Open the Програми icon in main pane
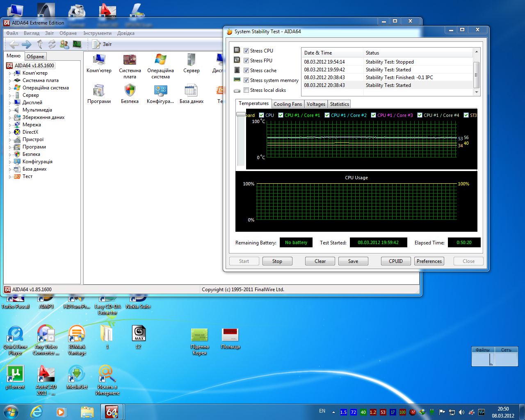This screenshot has width=525, height=420. click(x=99, y=94)
